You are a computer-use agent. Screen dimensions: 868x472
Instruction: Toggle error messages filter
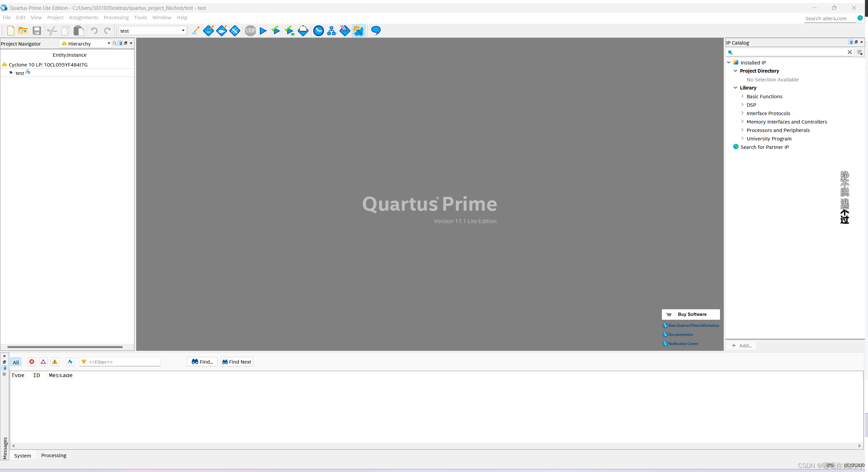tap(32, 362)
